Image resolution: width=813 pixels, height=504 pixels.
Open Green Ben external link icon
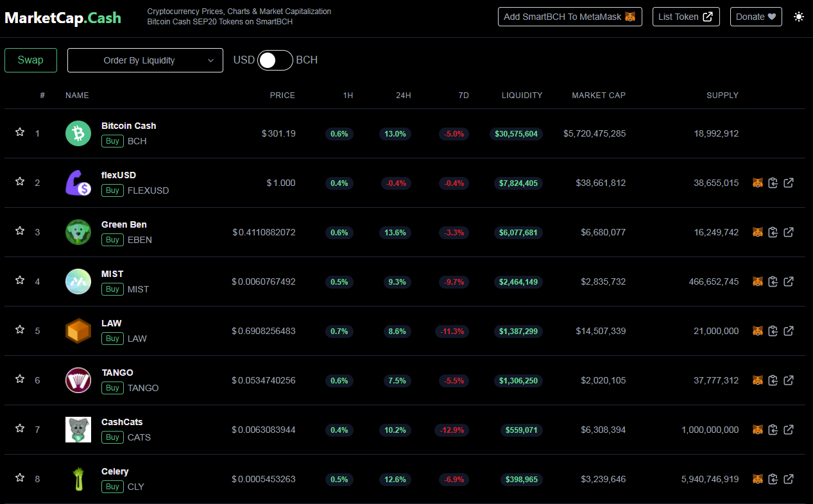[x=789, y=232]
